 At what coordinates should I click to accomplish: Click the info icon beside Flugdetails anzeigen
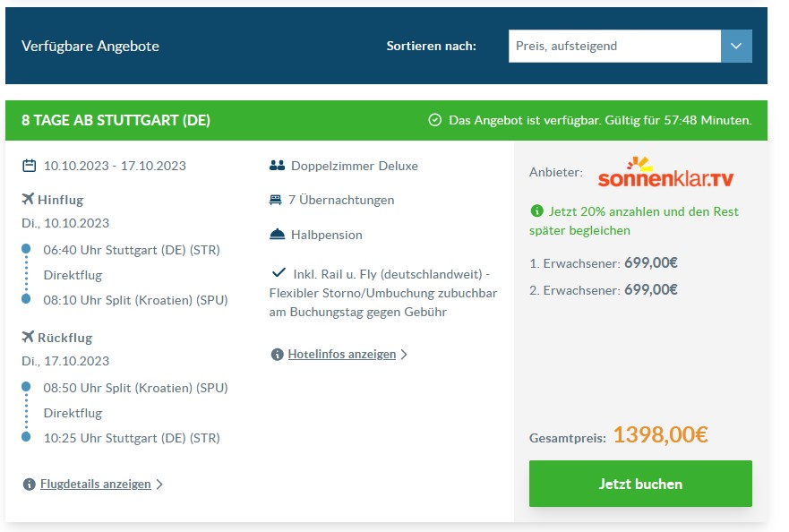coord(30,485)
